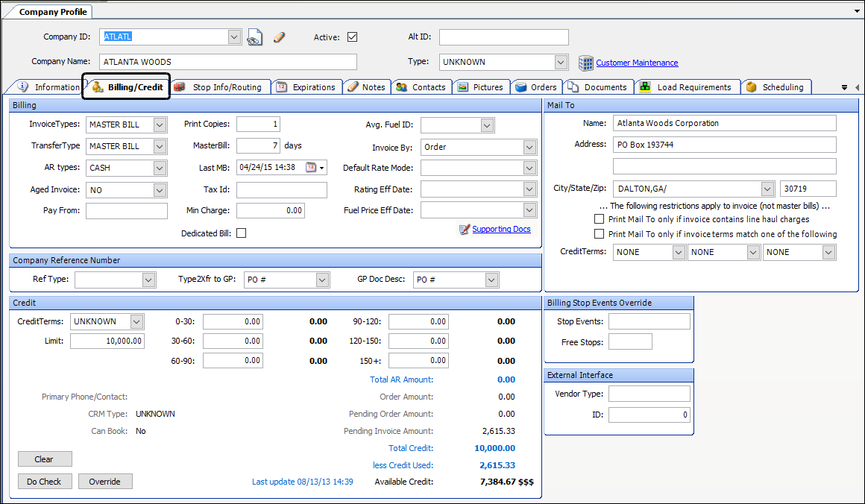
Task: Open the AR types dropdown
Action: [x=160, y=168]
